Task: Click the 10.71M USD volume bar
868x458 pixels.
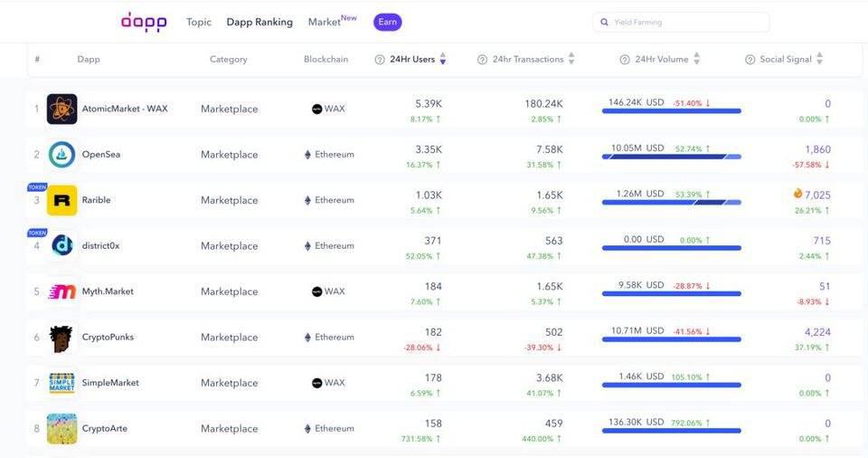Action: point(672,339)
